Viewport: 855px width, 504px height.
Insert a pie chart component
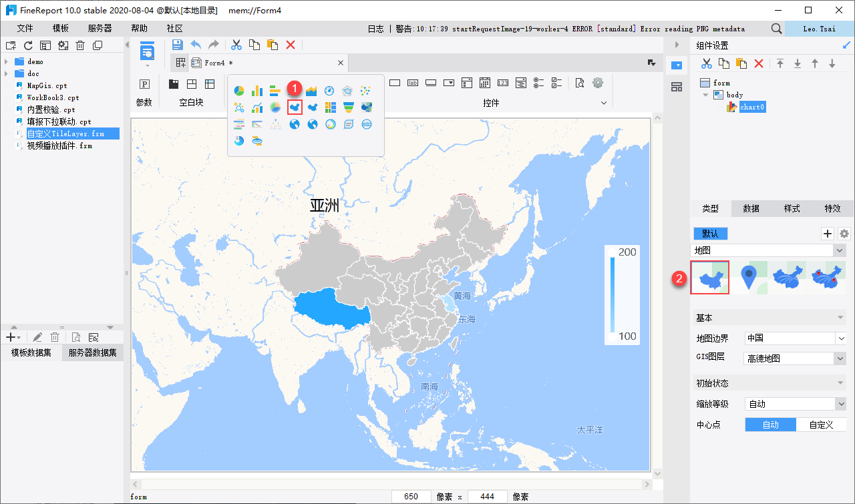click(x=239, y=91)
